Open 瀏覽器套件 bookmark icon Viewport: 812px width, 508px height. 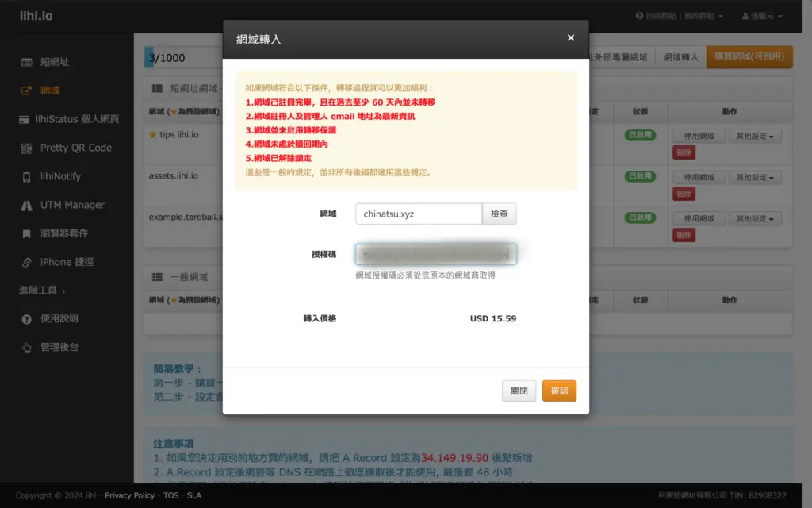(x=26, y=233)
